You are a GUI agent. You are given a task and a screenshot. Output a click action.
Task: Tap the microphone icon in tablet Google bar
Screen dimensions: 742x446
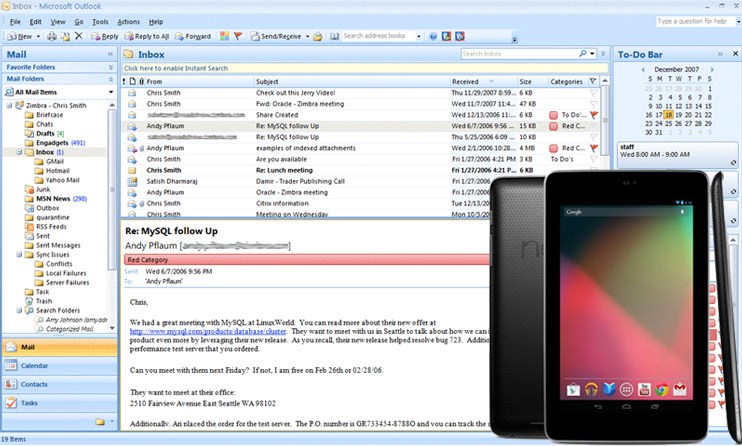682,212
